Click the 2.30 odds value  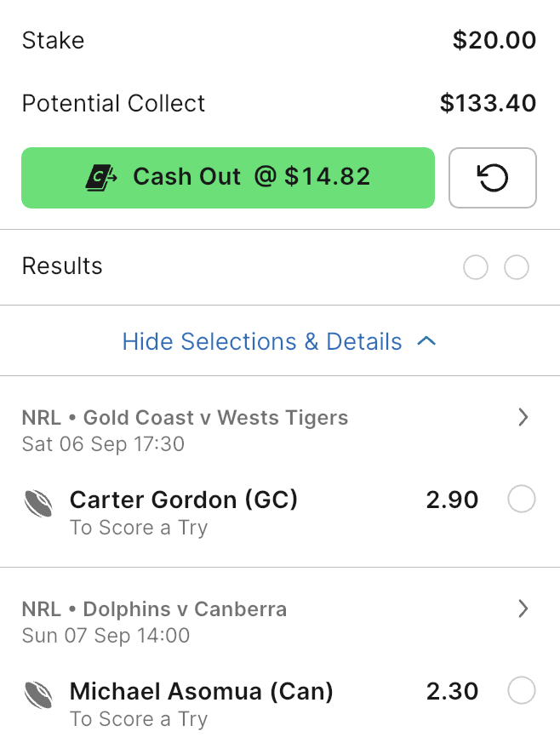[452, 691]
